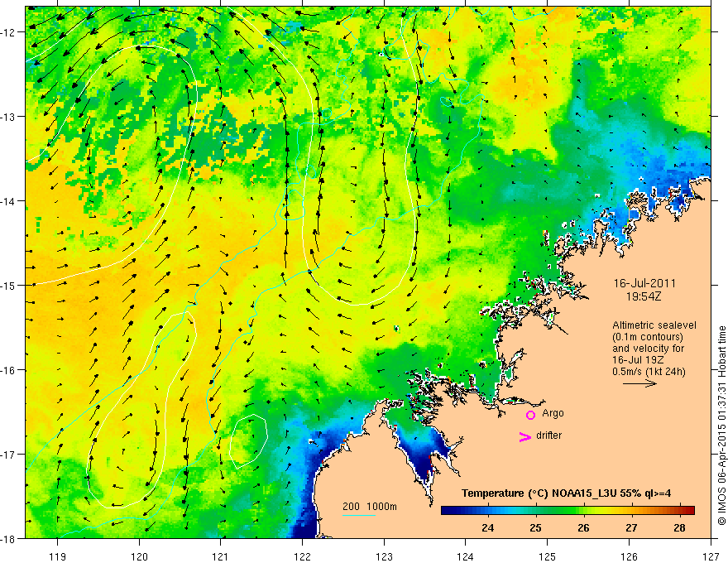Click the '0.5m/s (1kt 24h)' scale text
The width and height of the screenshot is (728, 563).
coord(649,371)
